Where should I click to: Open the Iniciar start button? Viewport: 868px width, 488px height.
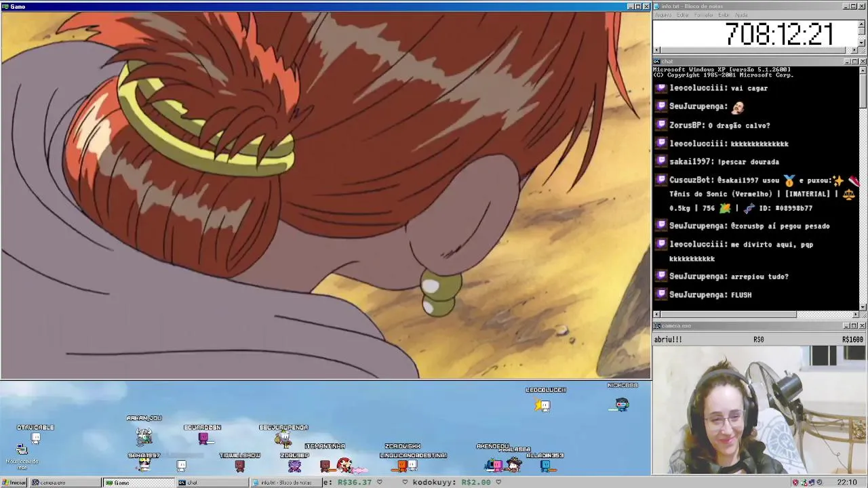(x=14, y=483)
